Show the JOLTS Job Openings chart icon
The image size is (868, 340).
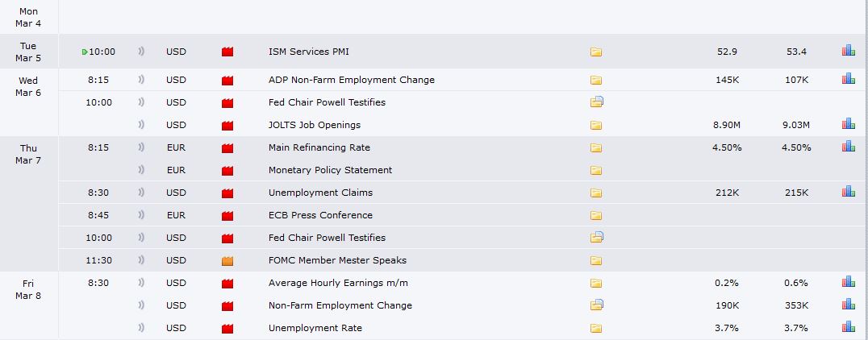[848, 124]
